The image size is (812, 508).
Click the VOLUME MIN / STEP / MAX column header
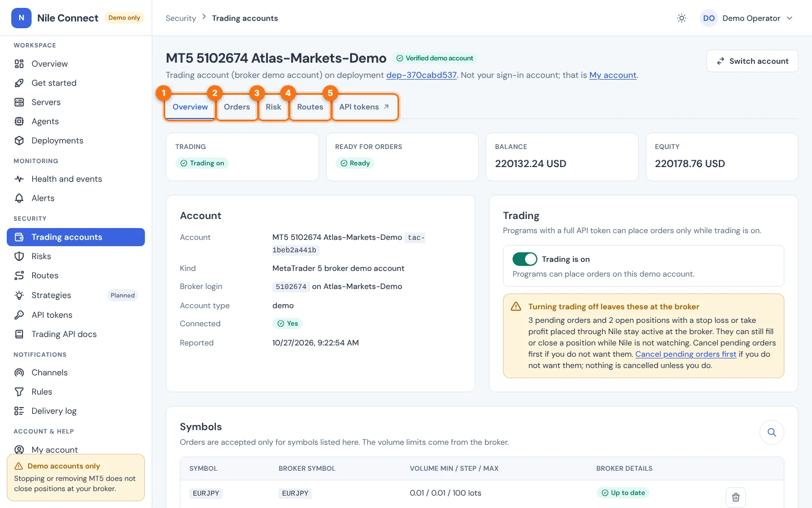click(454, 468)
